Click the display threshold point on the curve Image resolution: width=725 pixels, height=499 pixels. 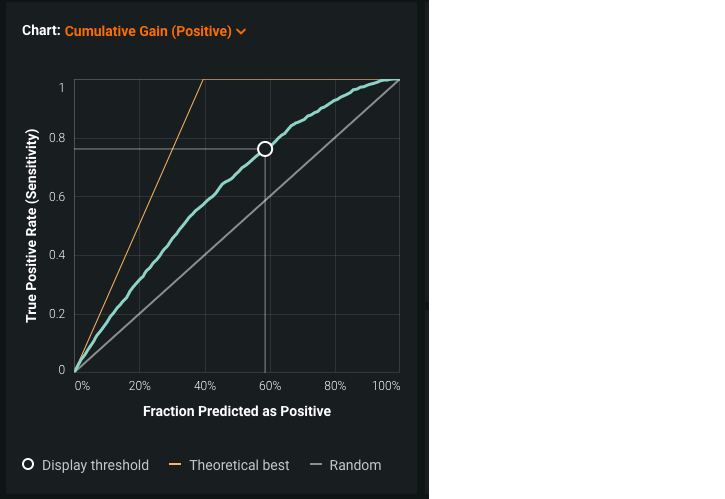click(265, 149)
